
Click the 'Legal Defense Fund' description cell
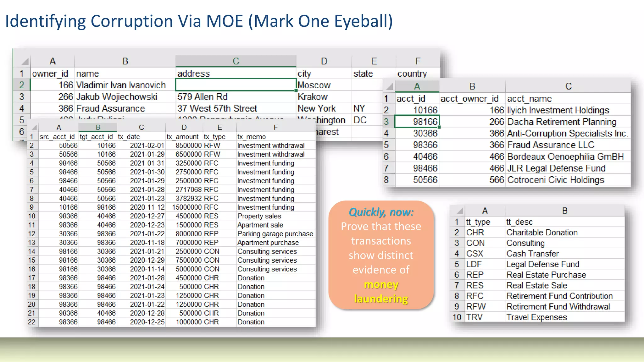565,264
